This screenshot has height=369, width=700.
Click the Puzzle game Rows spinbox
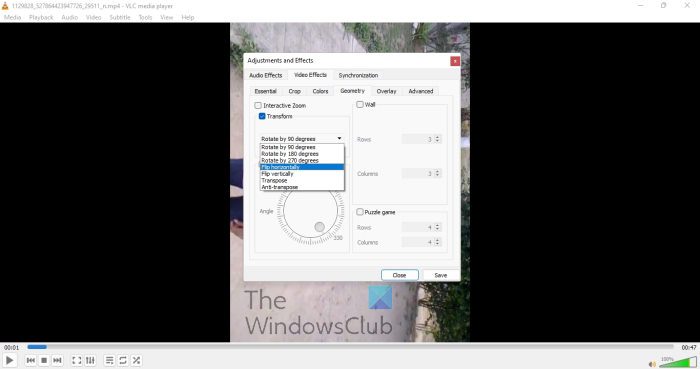(421, 227)
